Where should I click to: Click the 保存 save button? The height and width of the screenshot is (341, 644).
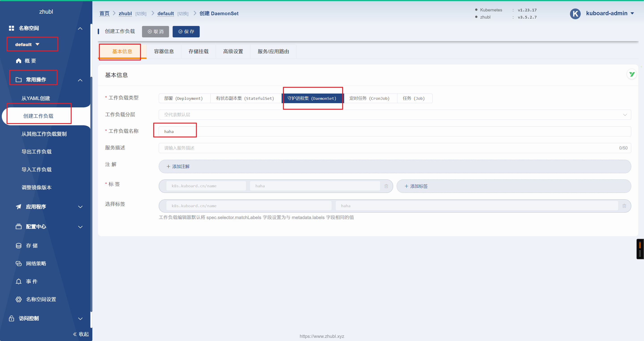pos(186,32)
